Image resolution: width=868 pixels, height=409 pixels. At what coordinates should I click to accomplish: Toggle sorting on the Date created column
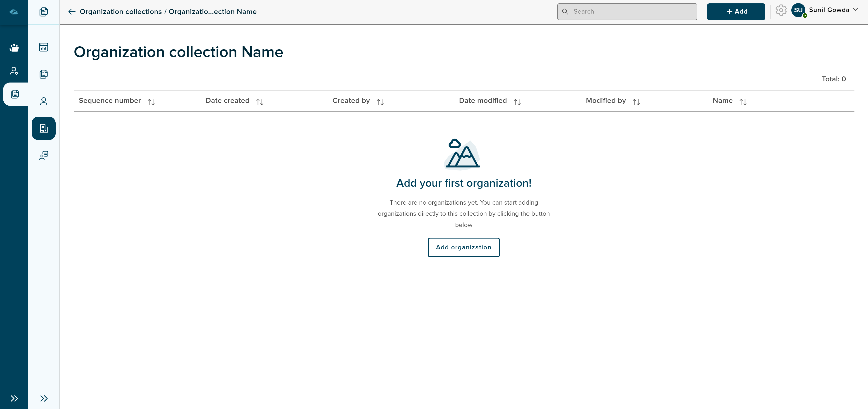(260, 101)
